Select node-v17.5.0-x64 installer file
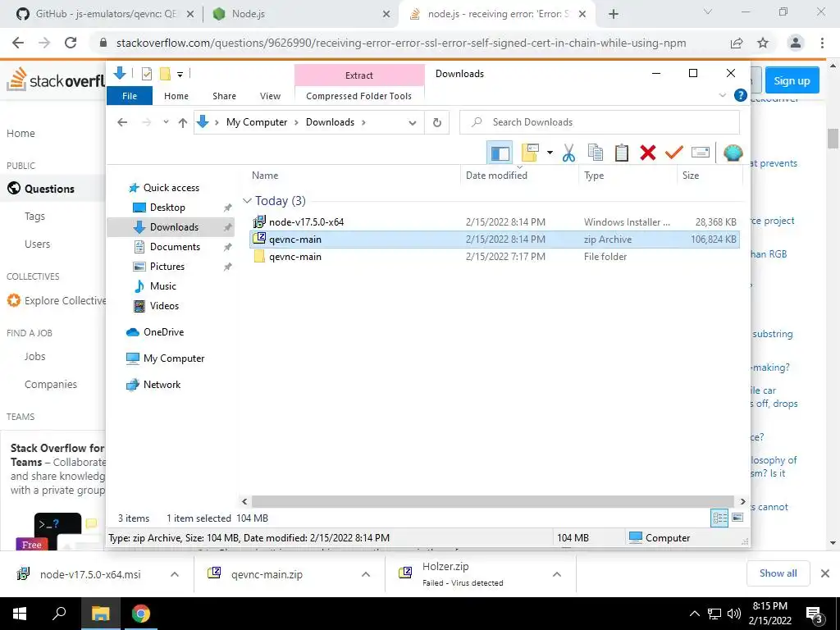The image size is (840, 630). (495, 221)
